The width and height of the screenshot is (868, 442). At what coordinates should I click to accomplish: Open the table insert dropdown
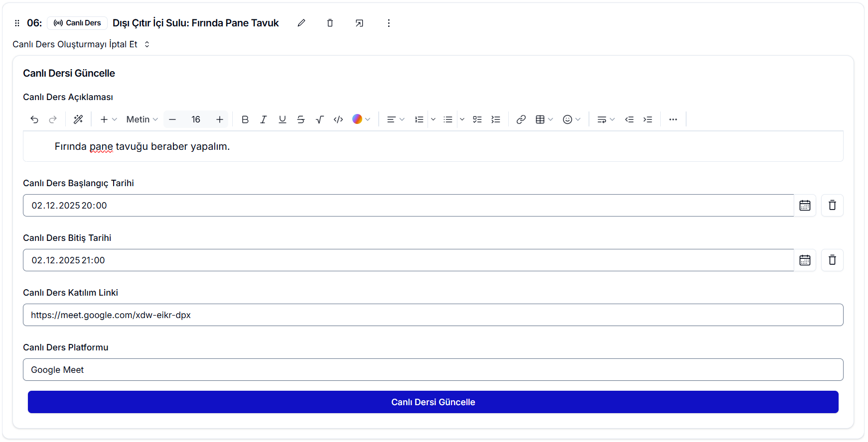544,119
